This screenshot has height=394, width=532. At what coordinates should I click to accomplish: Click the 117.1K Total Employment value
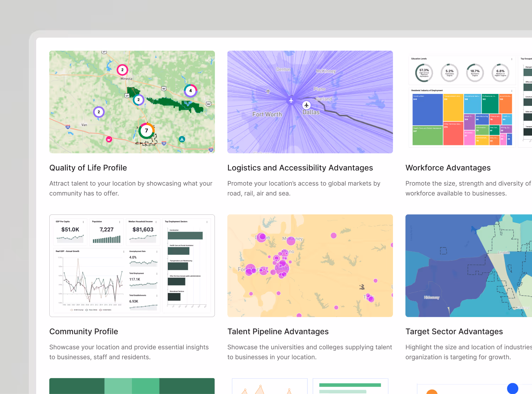[x=135, y=280]
